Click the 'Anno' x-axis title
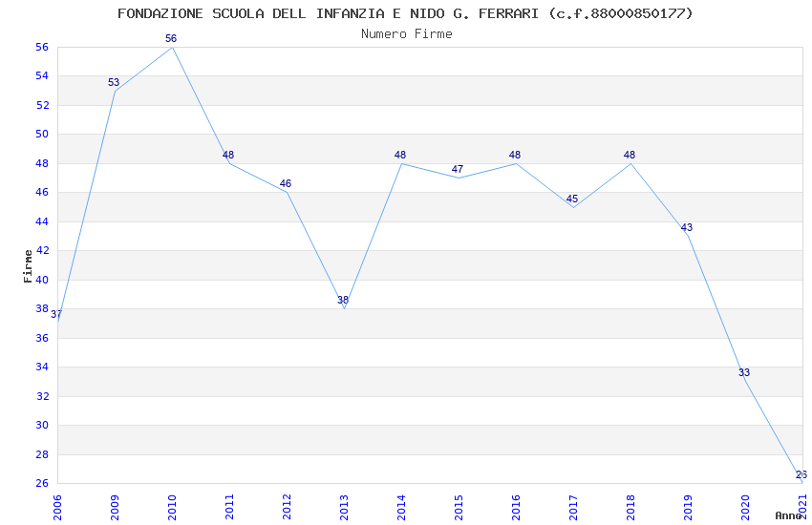The width and height of the screenshot is (812, 525). pyautogui.click(x=788, y=515)
